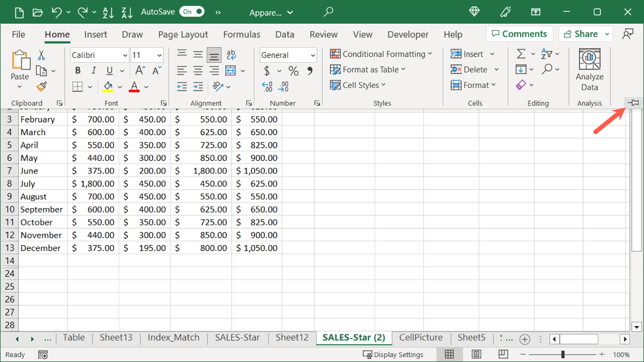Select the cell containing December
This screenshot has width=644, height=362.
click(42, 248)
